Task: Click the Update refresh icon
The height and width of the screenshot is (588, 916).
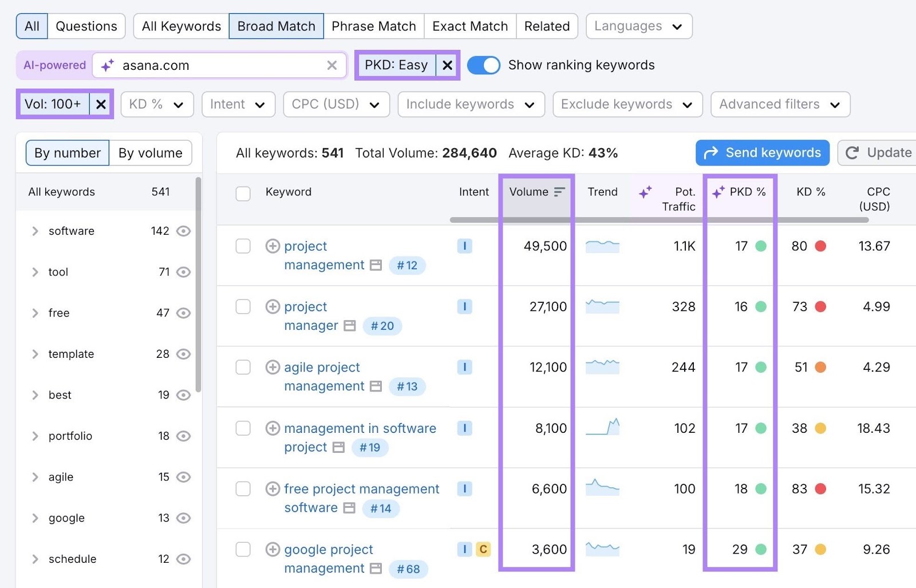Action: pyautogui.click(x=853, y=152)
